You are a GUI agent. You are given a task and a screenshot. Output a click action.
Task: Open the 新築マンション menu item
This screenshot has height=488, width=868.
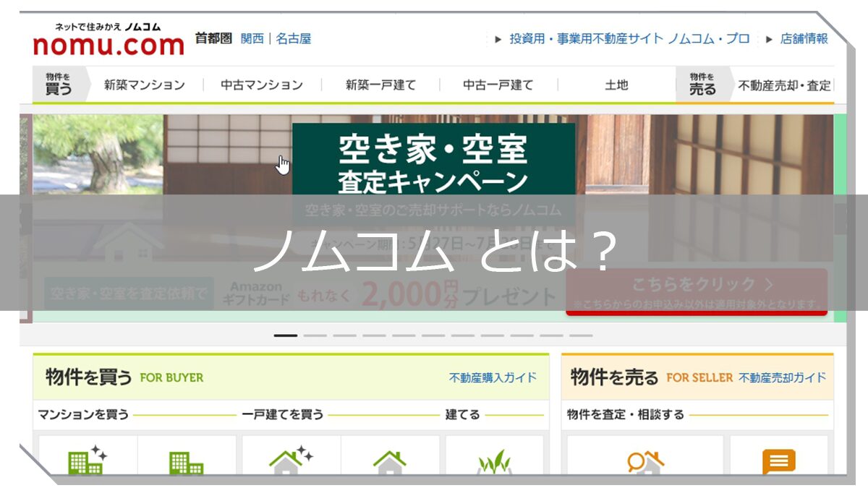coord(145,85)
